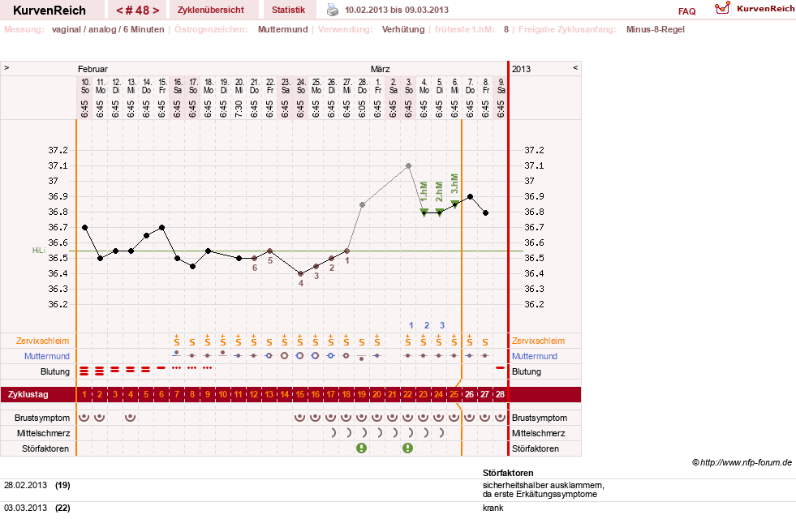
Task: Click the Minus-8-Regel setting value
Action: click(656, 29)
